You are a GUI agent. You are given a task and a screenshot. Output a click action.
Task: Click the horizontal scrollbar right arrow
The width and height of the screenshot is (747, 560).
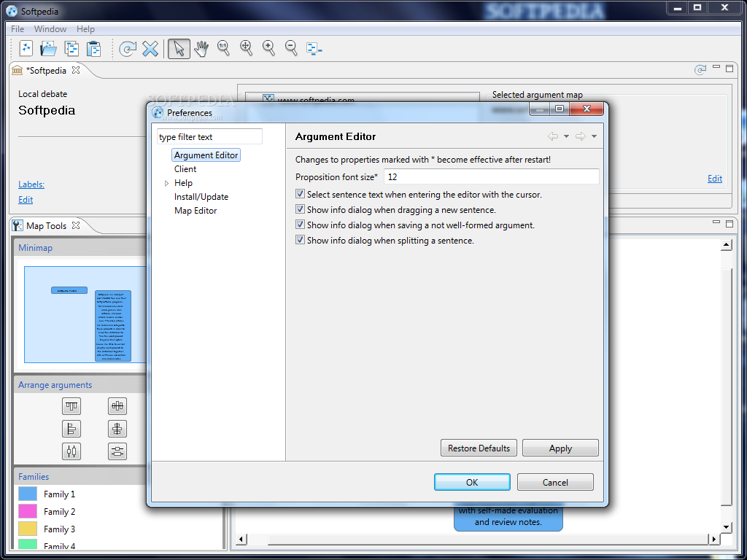[713, 539]
